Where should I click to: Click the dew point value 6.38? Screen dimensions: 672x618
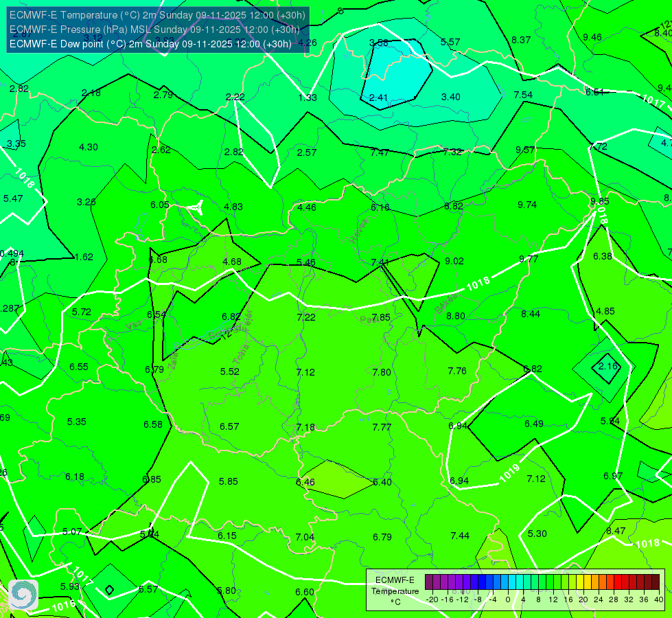[x=603, y=256]
